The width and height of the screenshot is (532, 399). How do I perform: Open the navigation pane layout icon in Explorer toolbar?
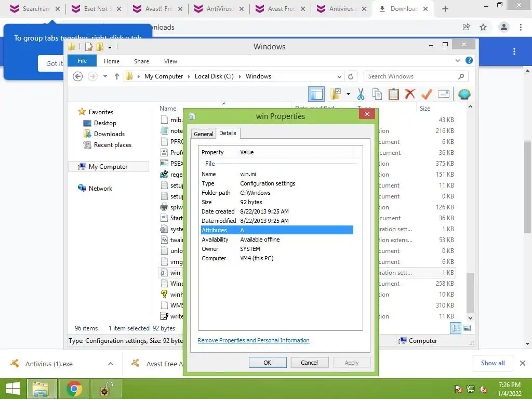coord(316,95)
